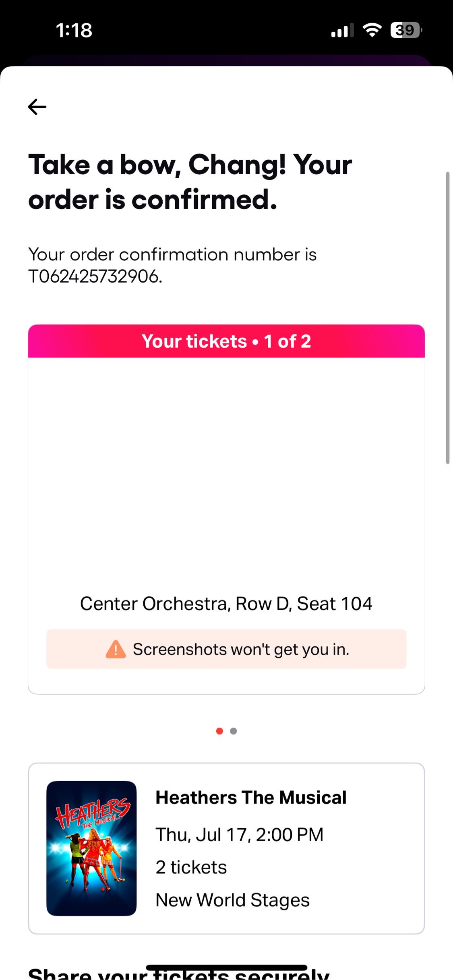Tap the "Your tickets • 1 of 2" header
This screenshot has width=453, height=980.
coord(226,341)
